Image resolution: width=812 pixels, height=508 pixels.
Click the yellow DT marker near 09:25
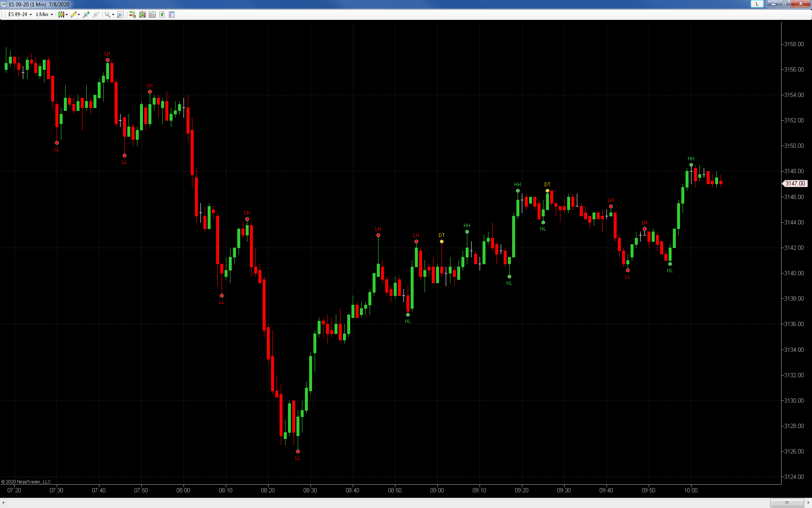(547, 191)
